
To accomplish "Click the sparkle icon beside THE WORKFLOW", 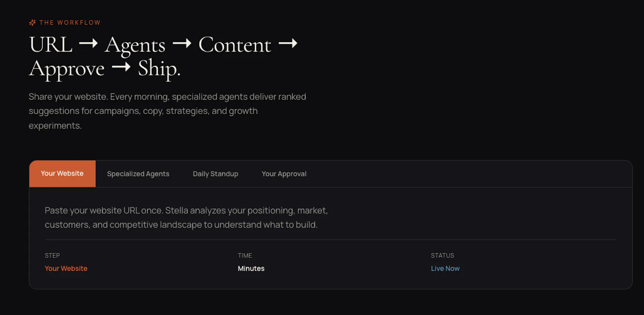I will tap(33, 23).
